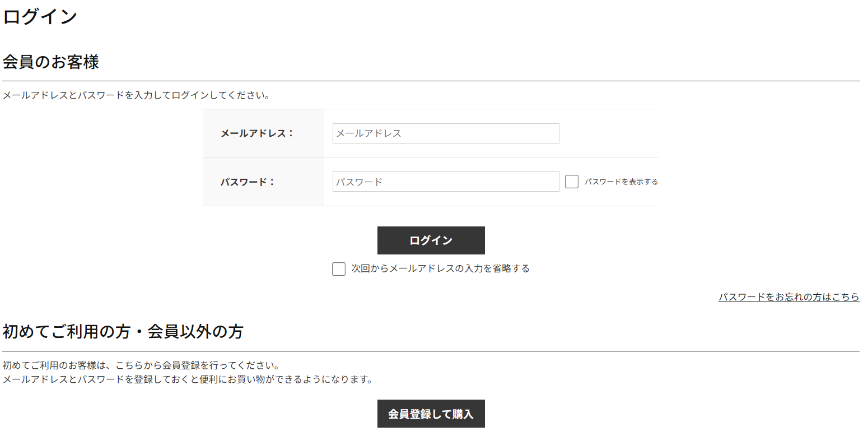Click the divider line under 会員のお客様
Viewport: 868px width, 431px height.
431,81
